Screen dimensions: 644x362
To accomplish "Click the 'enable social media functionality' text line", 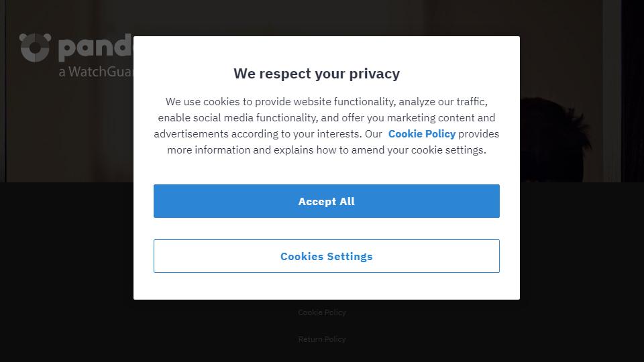I will [x=327, y=118].
